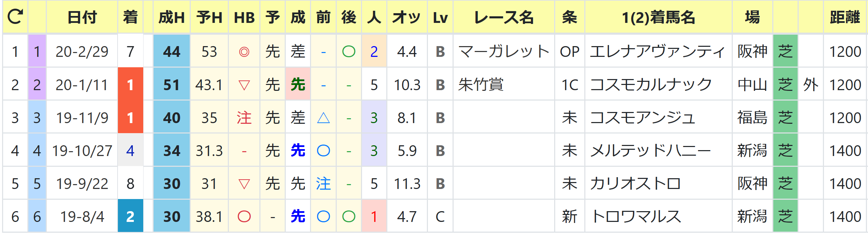Sort by the 成H column header
The width and height of the screenshot is (868, 233).
[x=171, y=17]
